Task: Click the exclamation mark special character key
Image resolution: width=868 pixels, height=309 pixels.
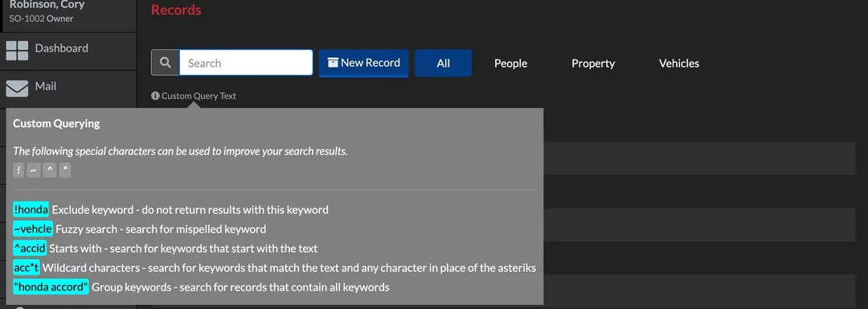Action: click(x=18, y=171)
